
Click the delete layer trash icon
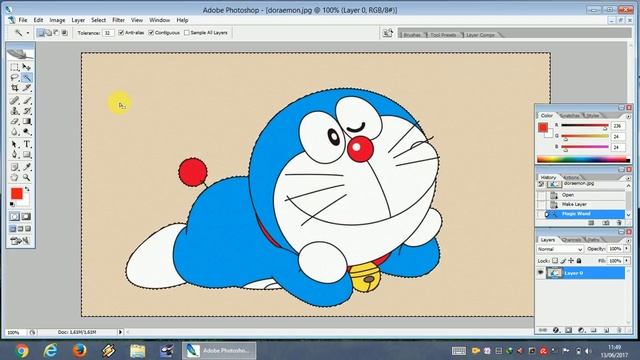pyautogui.click(x=620, y=330)
